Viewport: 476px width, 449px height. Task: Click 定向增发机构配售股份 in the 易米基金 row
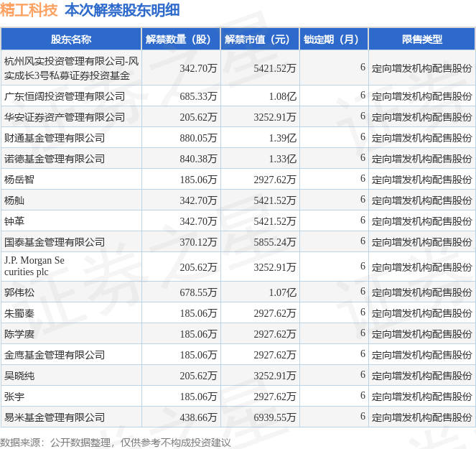coord(422,417)
